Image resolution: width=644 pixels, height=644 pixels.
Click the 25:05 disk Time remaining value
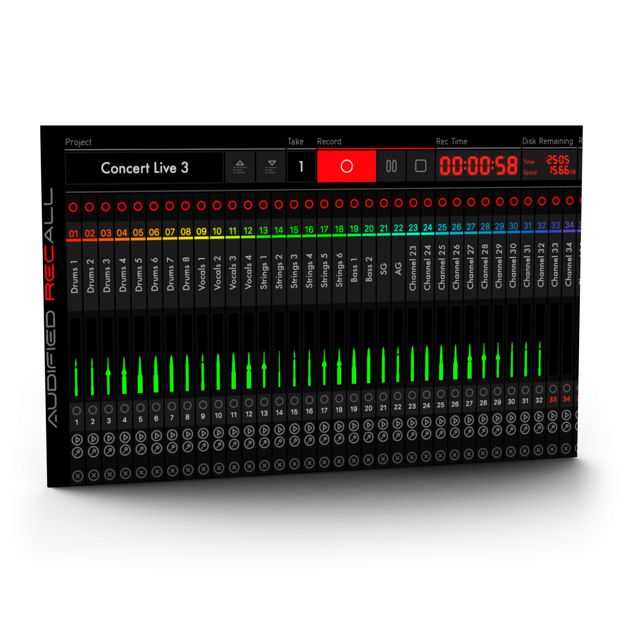558,160
